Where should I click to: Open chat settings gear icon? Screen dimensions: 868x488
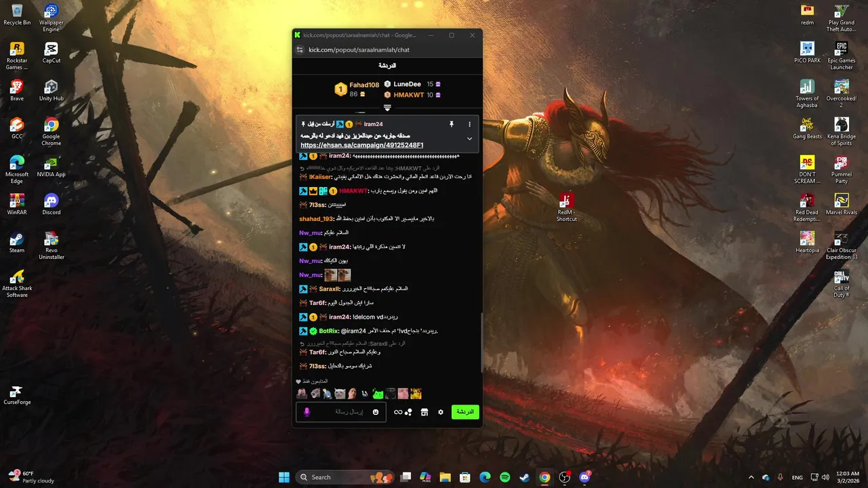tap(441, 412)
